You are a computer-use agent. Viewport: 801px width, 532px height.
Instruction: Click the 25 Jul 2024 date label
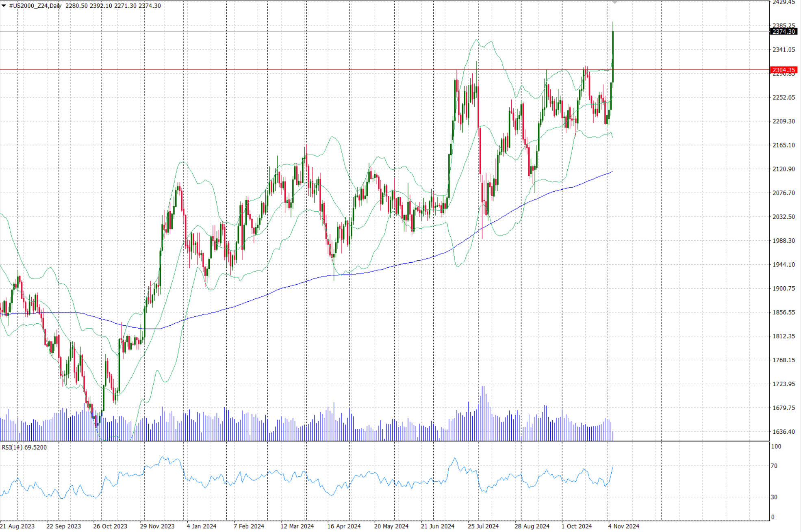[483, 526]
